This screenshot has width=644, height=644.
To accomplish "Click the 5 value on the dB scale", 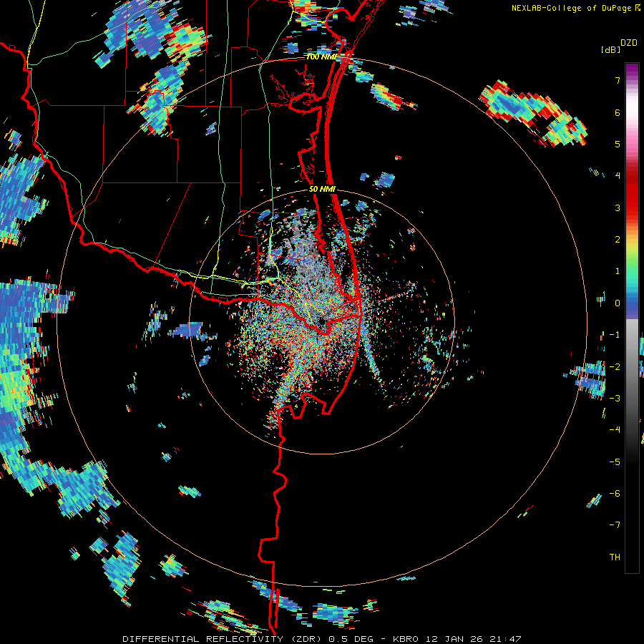I will 618,144.
